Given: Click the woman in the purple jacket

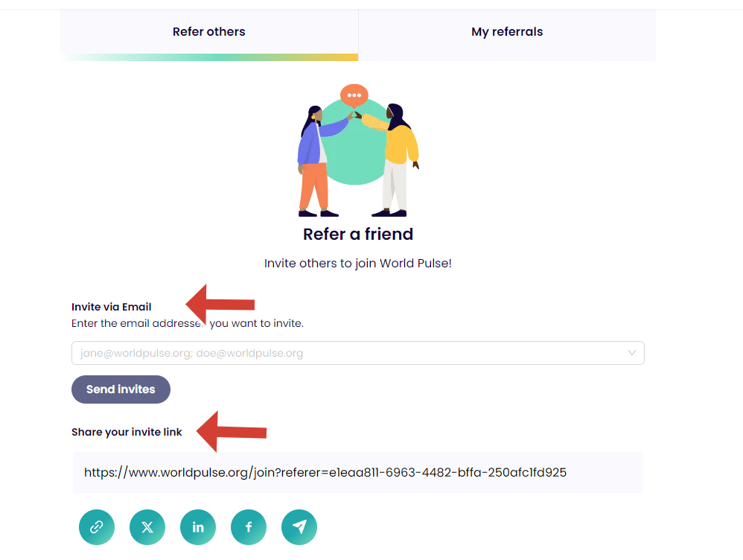Looking at the screenshot, I should pos(313,160).
